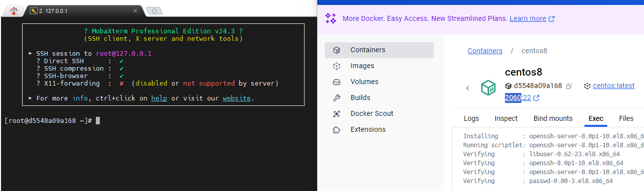Click the Docker Scout icon
644x191 pixels.
coord(337,113)
